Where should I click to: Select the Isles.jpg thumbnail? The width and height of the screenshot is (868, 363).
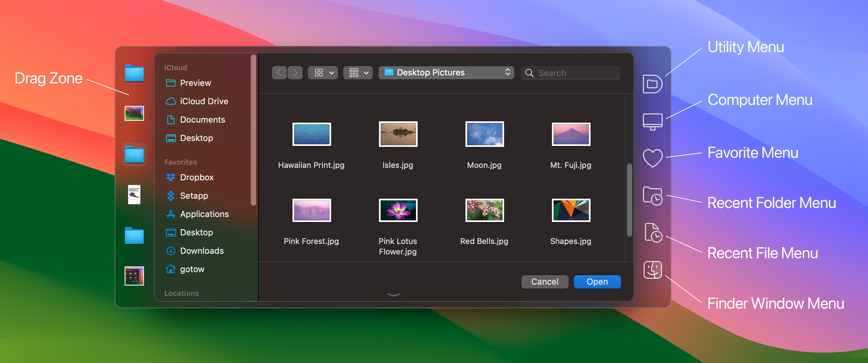click(x=398, y=134)
